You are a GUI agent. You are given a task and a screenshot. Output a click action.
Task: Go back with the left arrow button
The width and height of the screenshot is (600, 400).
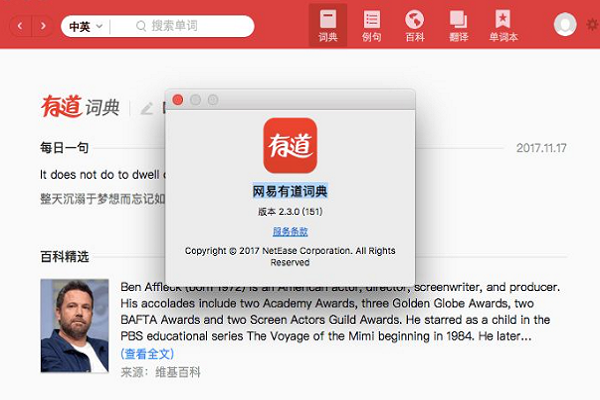pyautogui.click(x=20, y=26)
